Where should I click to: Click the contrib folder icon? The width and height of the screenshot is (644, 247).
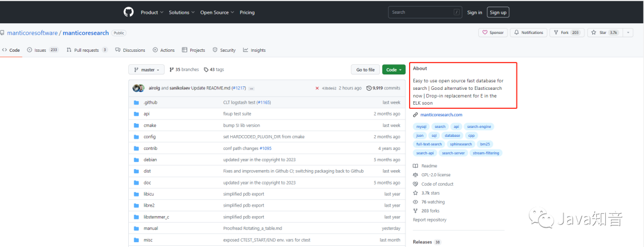click(x=137, y=148)
